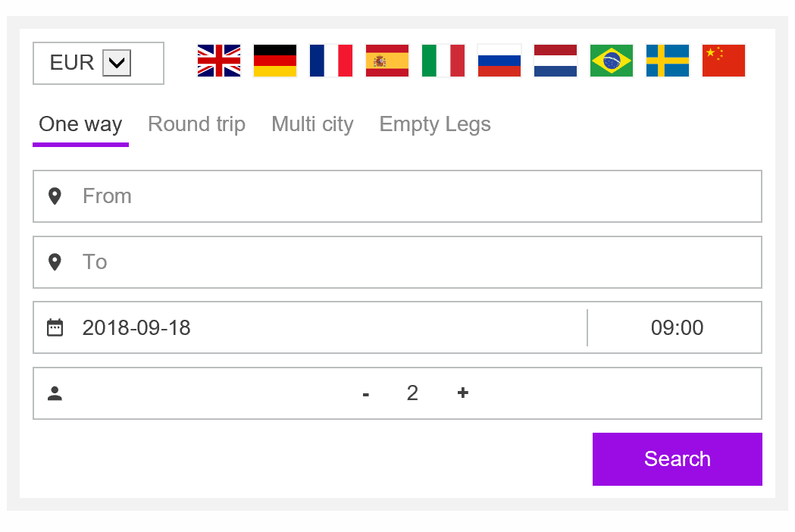Click the From departure field
Image resolution: width=795 pixels, height=532 pixels.
point(397,196)
